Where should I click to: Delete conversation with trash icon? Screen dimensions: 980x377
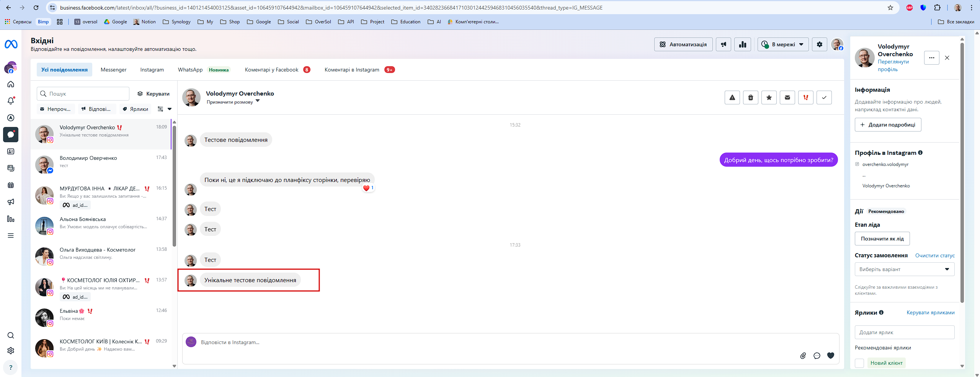(x=751, y=97)
